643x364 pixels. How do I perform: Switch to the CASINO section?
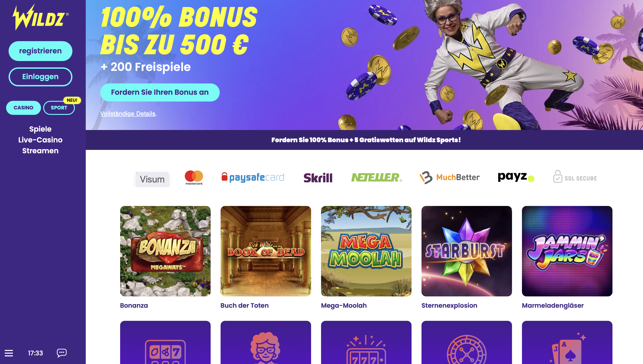(24, 108)
